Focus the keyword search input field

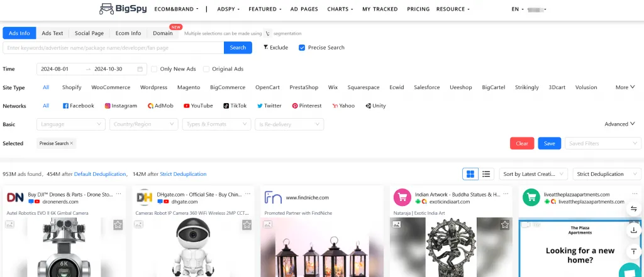pyautogui.click(x=113, y=48)
